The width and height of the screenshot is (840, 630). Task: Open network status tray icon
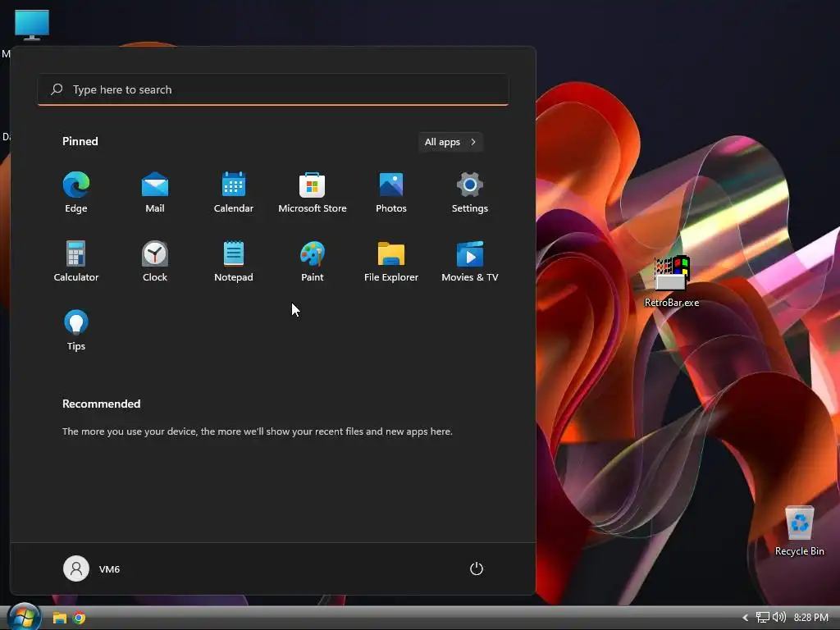click(x=762, y=618)
